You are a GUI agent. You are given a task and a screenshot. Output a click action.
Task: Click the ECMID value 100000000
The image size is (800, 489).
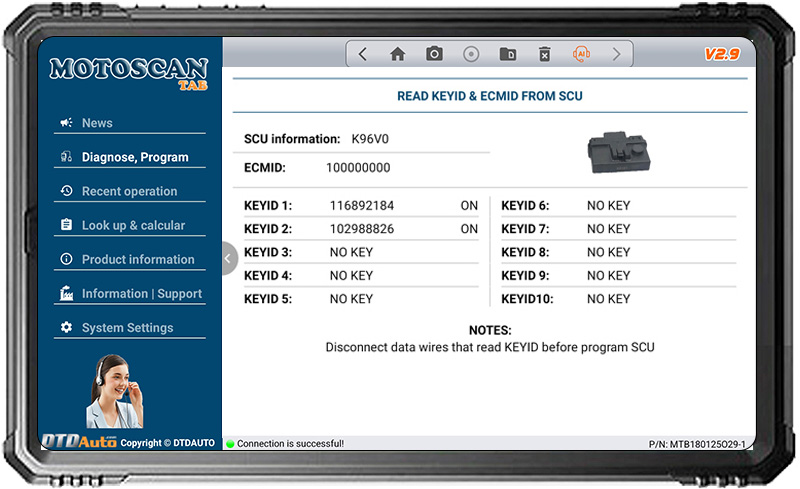(358, 167)
